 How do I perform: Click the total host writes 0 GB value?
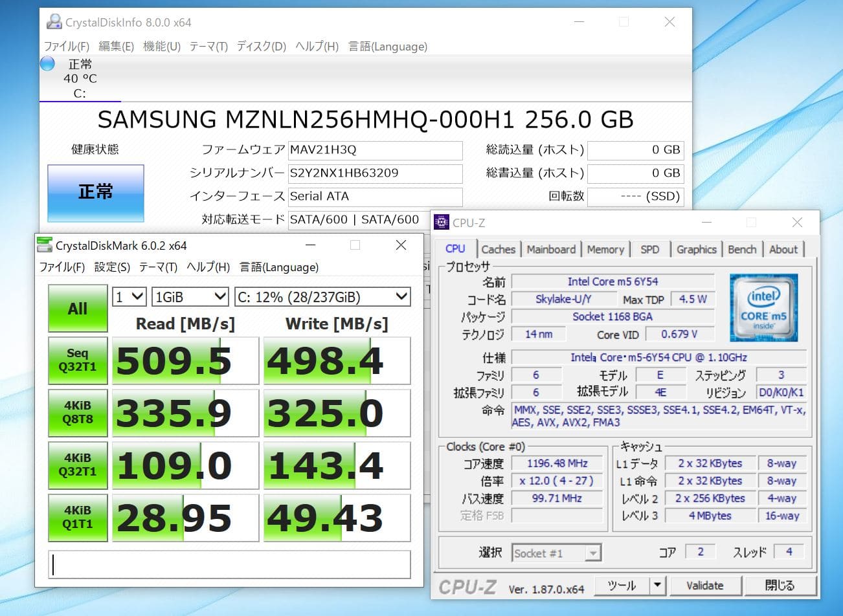point(635,173)
